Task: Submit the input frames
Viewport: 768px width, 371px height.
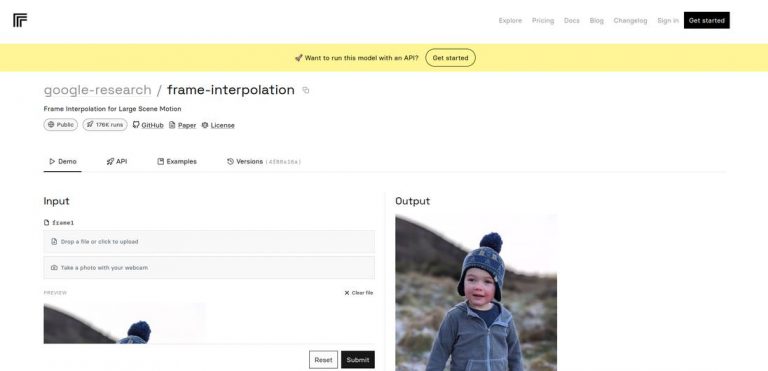Action: 358,360
